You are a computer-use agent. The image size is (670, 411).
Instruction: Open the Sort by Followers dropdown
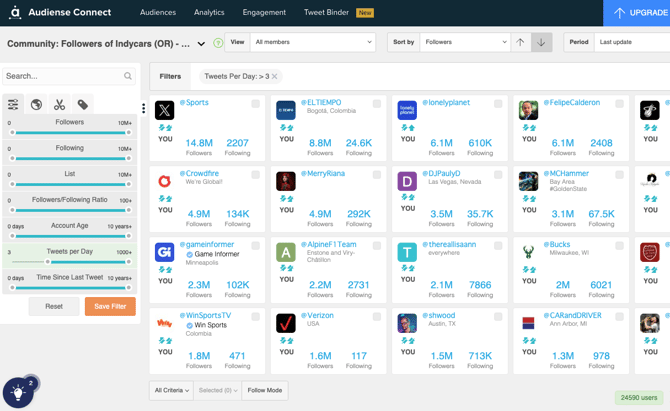coord(465,42)
